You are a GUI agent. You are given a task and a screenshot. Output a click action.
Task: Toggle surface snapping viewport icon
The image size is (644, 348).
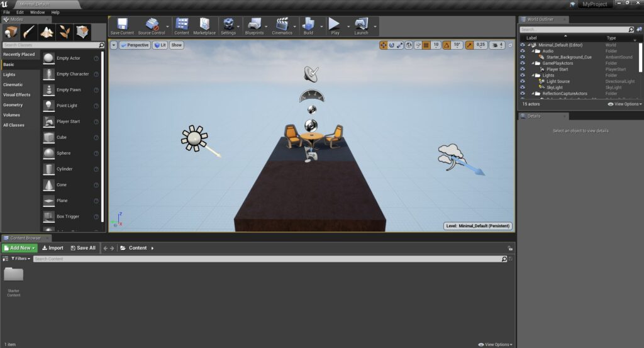pyautogui.click(x=418, y=45)
